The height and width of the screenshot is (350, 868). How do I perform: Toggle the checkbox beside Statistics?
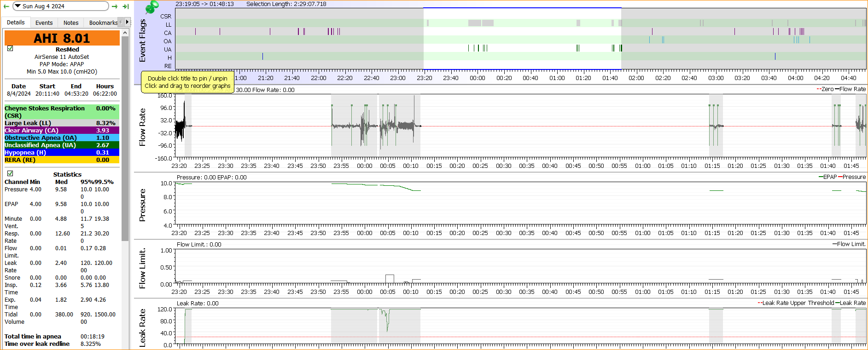10,173
